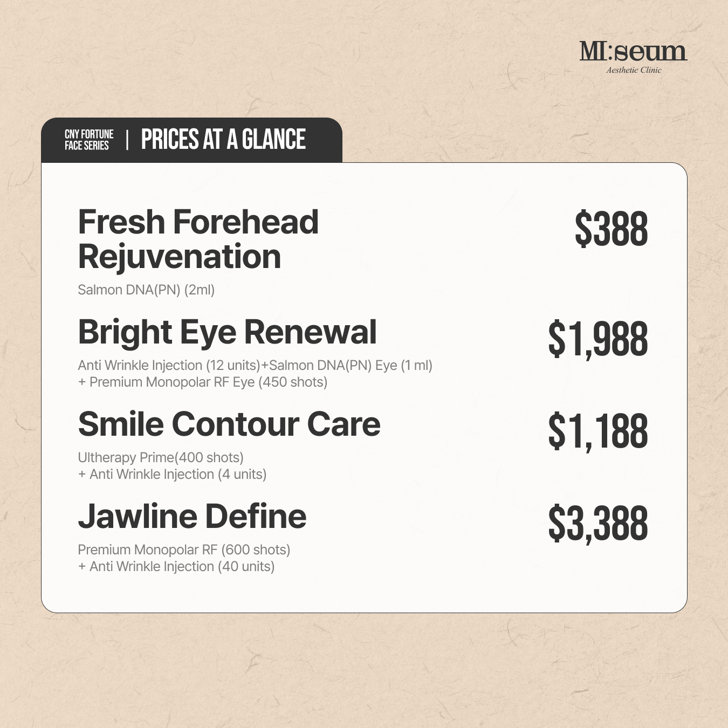
Task: Click the Prices at a Glance heading
Action: tap(223, 139)
